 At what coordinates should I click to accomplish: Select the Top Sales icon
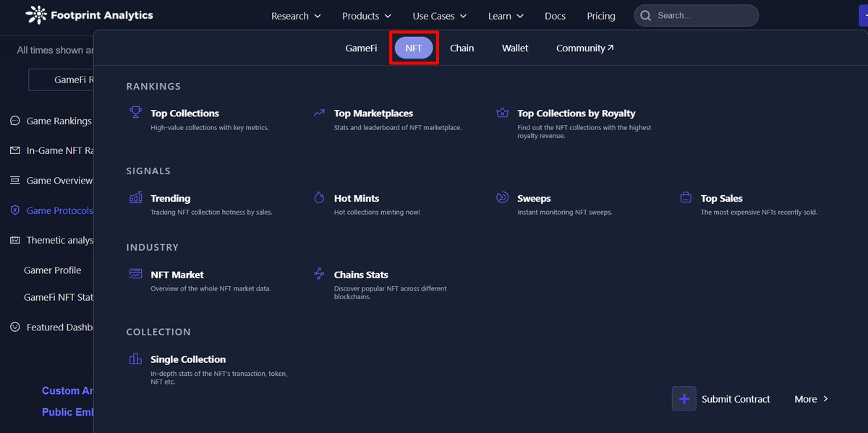tap(686, 197)
